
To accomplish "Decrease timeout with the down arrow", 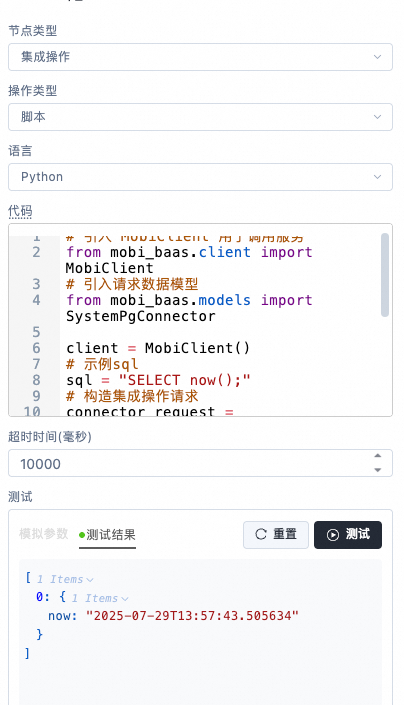I will click(x=378, y=470).
